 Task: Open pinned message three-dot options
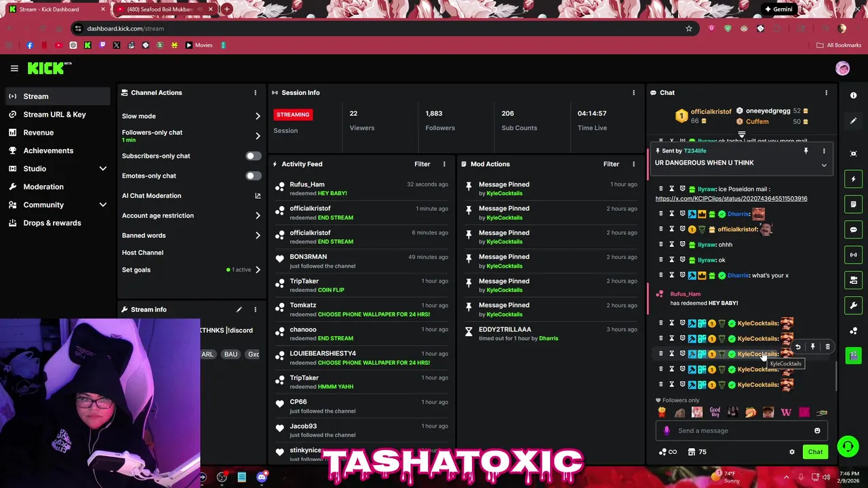click(824, 151)
